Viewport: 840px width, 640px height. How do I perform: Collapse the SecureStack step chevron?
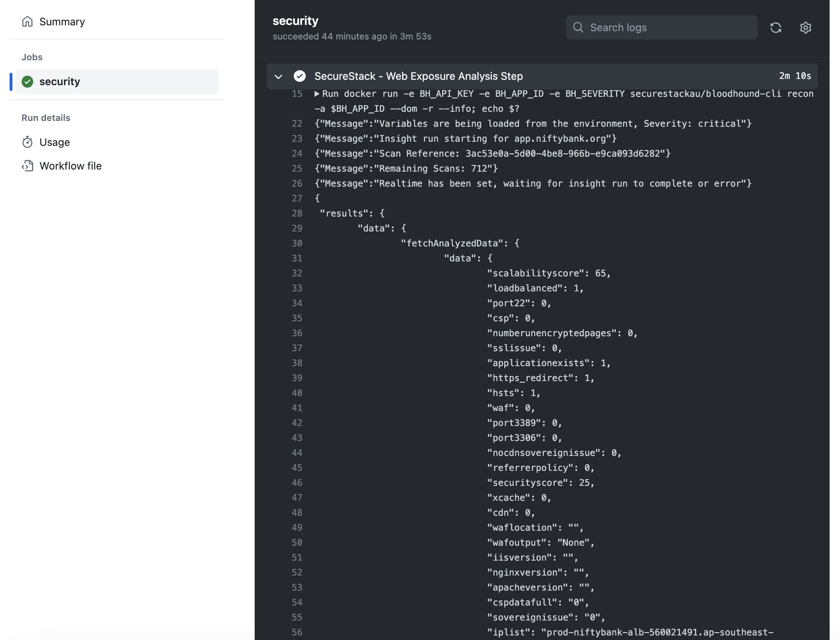pos(278,76)
